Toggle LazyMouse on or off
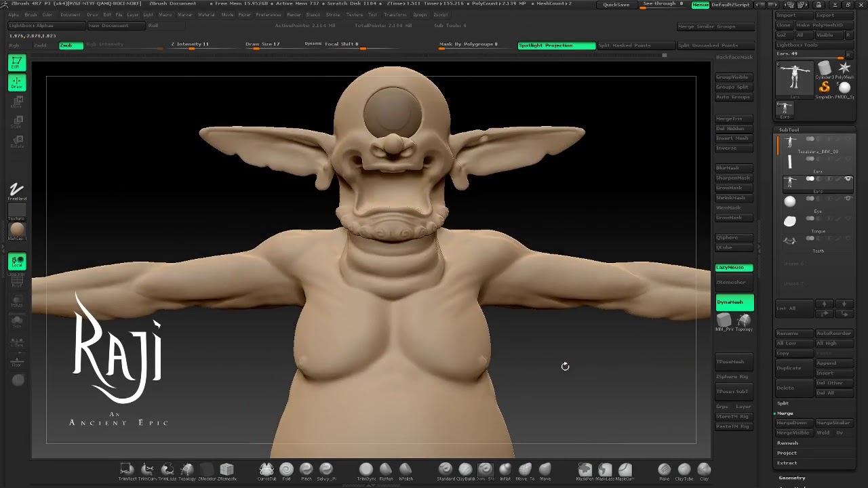The image size is (868, 488). [x=734, y=268]
